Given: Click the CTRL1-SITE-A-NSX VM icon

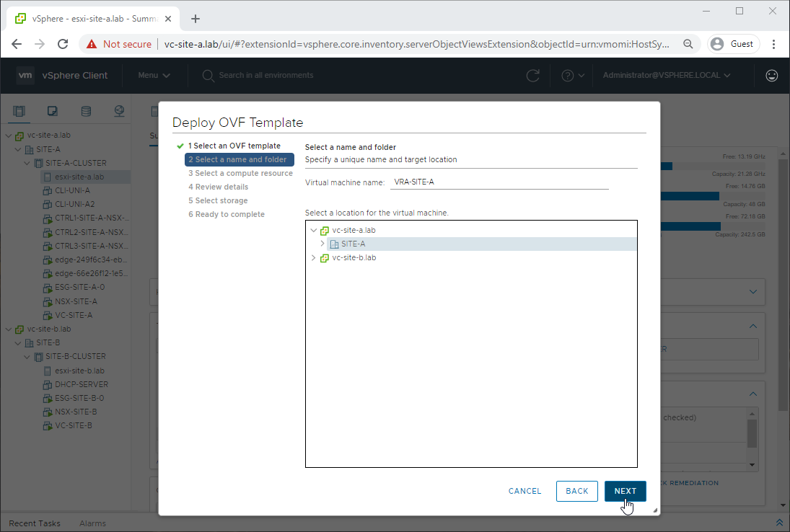Looking at the screenshot, I should (x=48, y=218).
